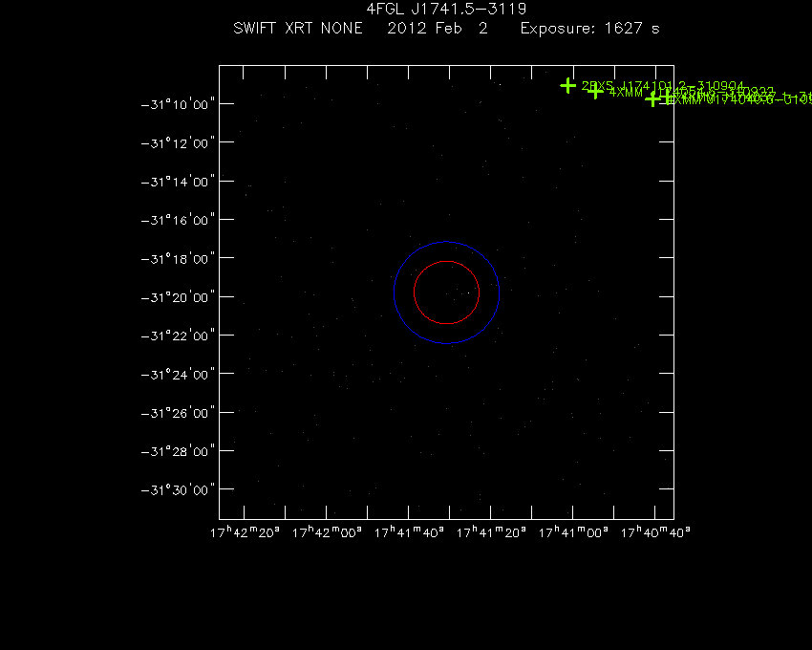Click the declination label -31°18'00"

click(178, 259)
